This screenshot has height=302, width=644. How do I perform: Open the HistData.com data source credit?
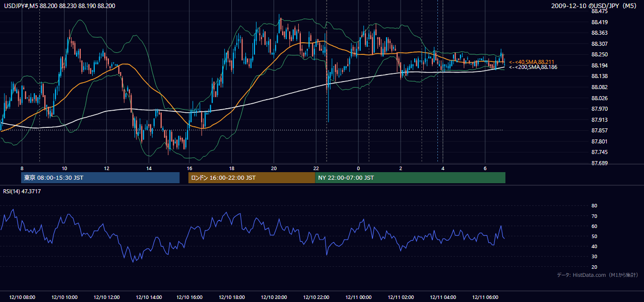[598, 275]
